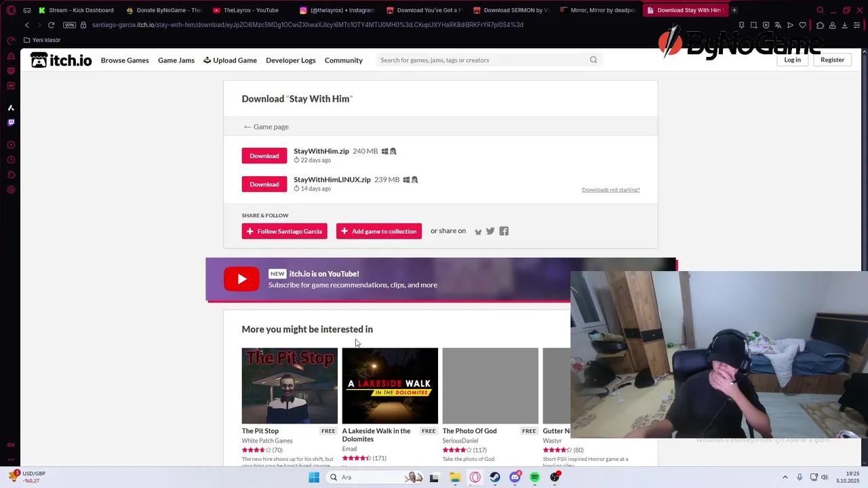
Task: Switch to TheLayrox - YouTube tab
Action: pyautogui.click(x=250, y=10)
